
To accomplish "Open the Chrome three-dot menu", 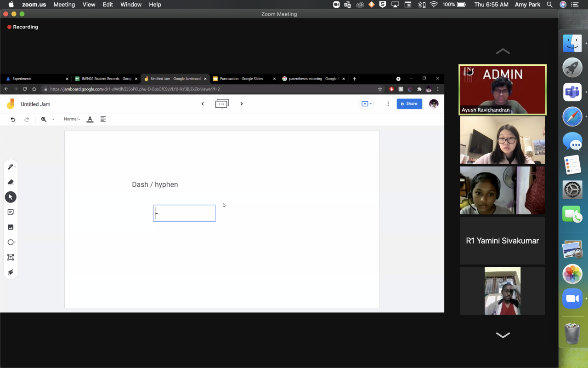I will click(438, 89).
